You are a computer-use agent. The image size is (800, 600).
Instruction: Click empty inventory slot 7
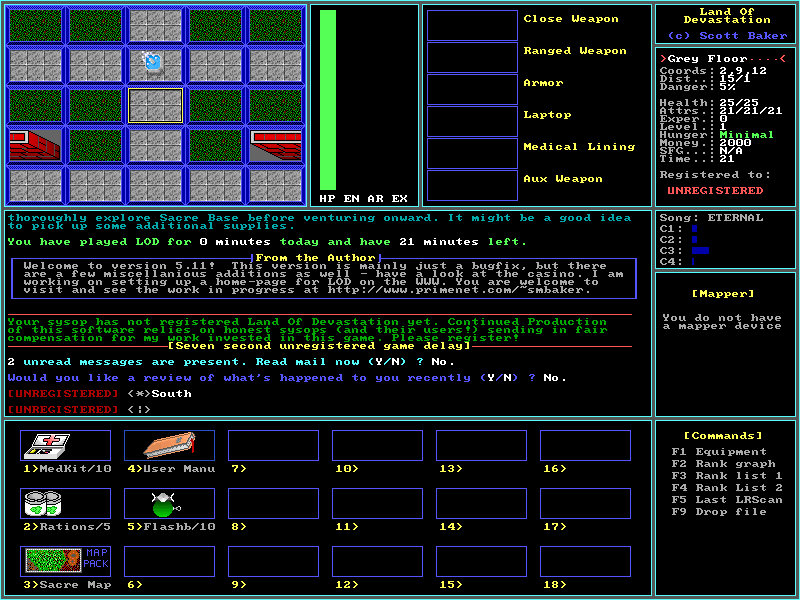(273, 445)
